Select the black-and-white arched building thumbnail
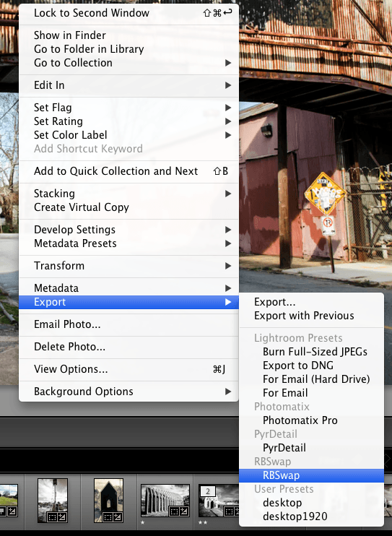The image size is (392, 536). coord(165,501)
